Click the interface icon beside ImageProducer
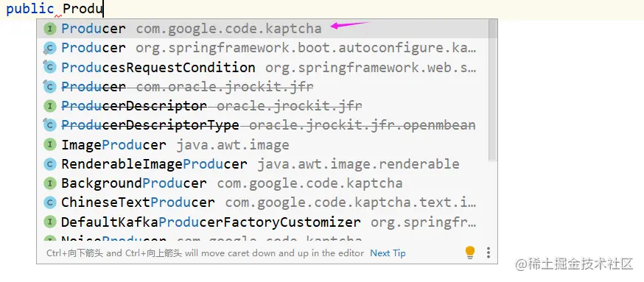Image resolution: width=644 pixels, height=282 pixels. [49, 145]
